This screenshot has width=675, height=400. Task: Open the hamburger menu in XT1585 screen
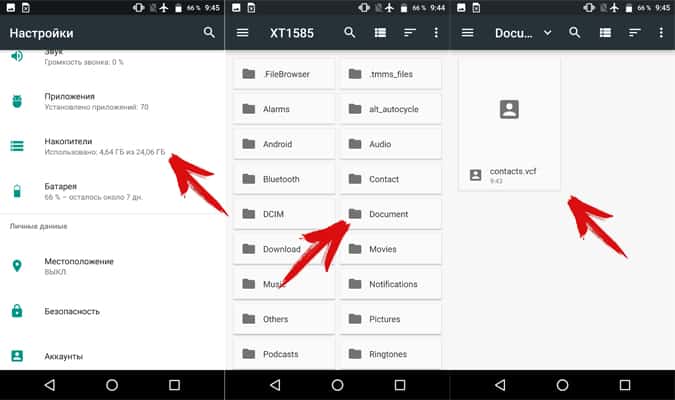[242, 33]
